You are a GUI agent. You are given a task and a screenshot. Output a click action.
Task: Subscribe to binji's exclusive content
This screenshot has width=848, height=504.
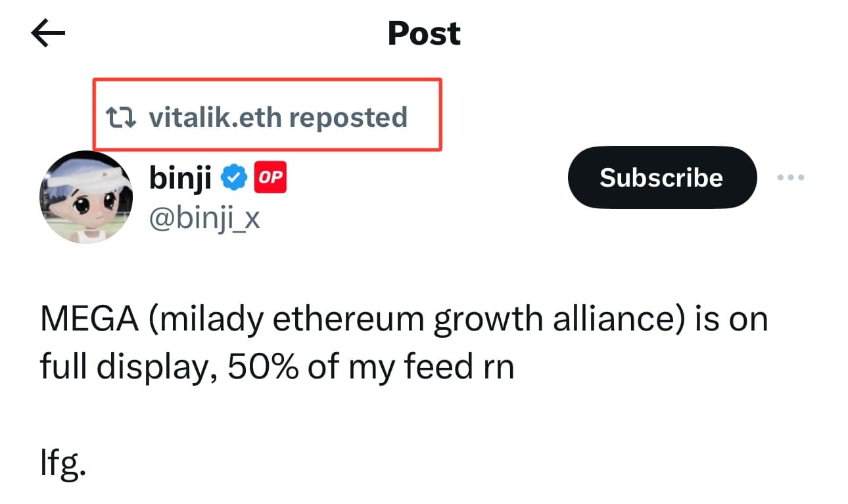661,177
